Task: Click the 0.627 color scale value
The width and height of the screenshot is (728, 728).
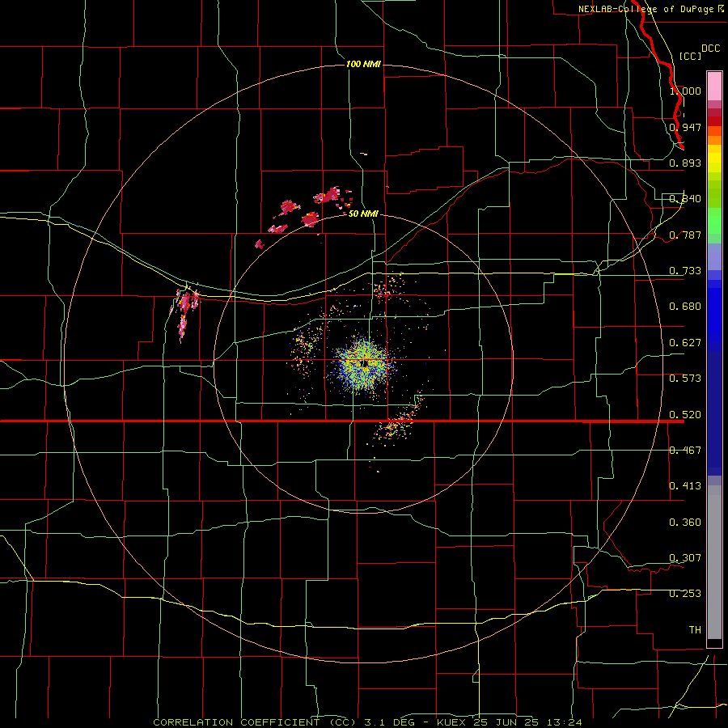Action: coord(685,343)
